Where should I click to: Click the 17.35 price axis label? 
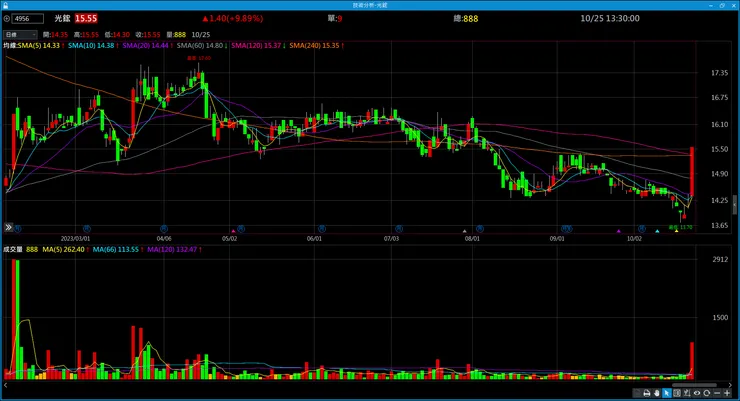(719, 73)
